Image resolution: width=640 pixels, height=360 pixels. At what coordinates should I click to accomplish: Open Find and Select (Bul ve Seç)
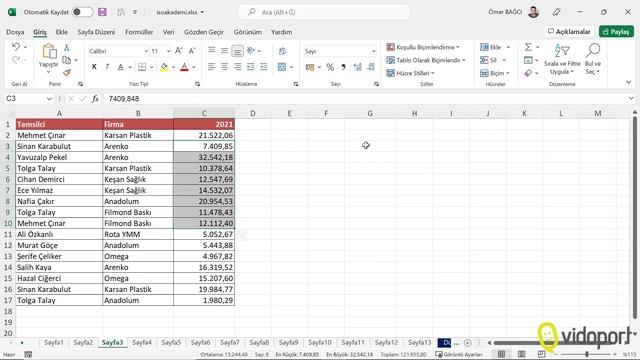coord(593,60)
